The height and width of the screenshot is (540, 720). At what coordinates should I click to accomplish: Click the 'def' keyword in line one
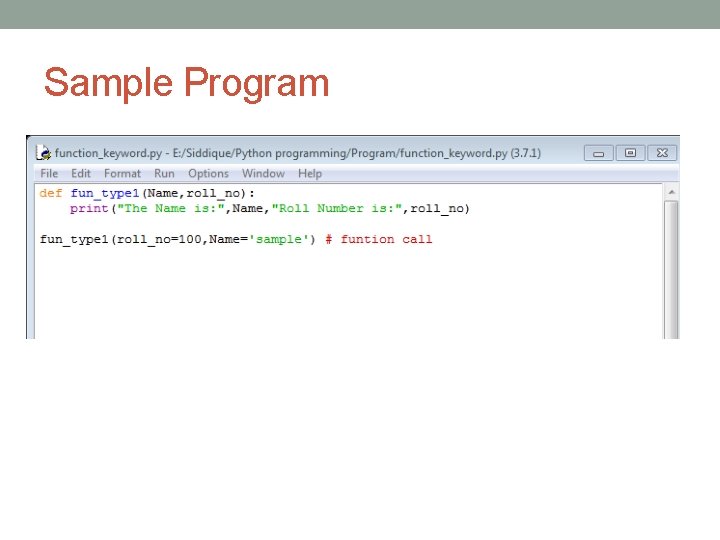[x=51, y=193]
